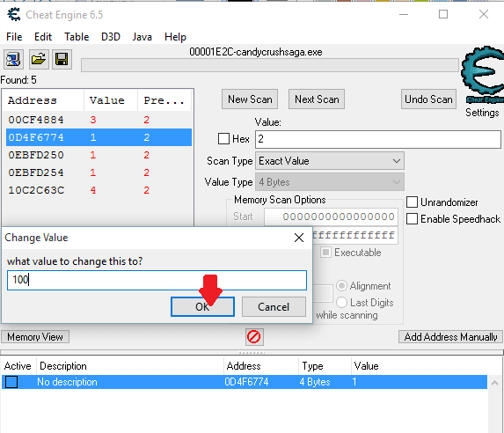Viewport: 504px width, 433px height.
Task: Click the 4 Bytes type cell
Action: click(315, 382)
